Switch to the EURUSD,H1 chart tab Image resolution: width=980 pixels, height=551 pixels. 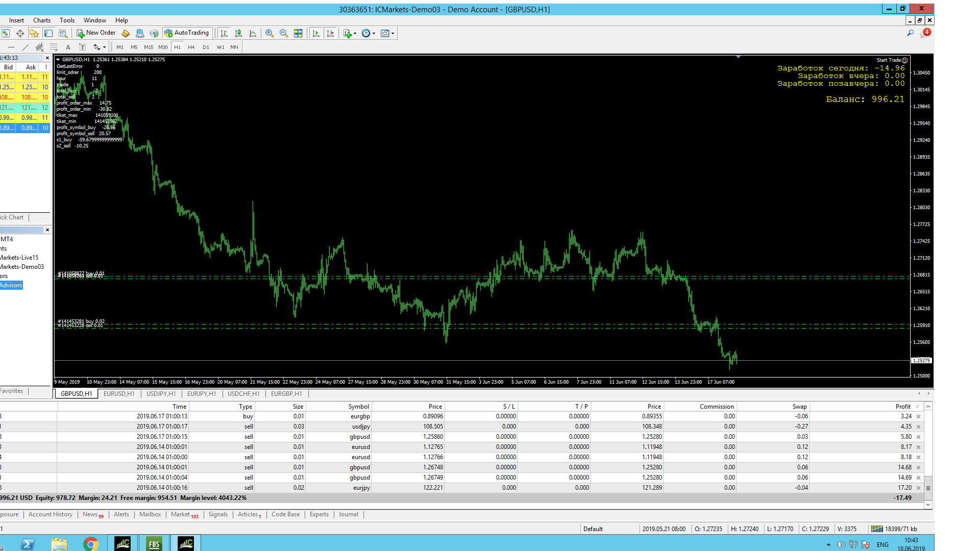(119, 394)
